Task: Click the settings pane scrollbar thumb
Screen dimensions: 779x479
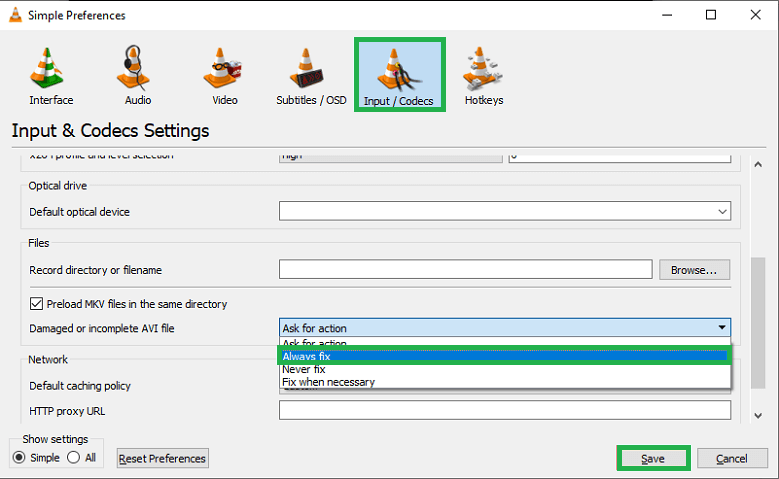Action: [758, 322]
